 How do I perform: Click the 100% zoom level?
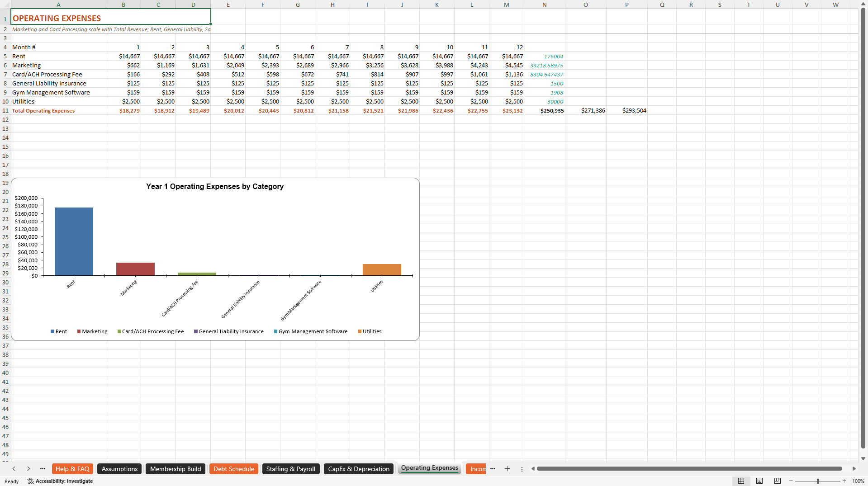tap(858, 481)
